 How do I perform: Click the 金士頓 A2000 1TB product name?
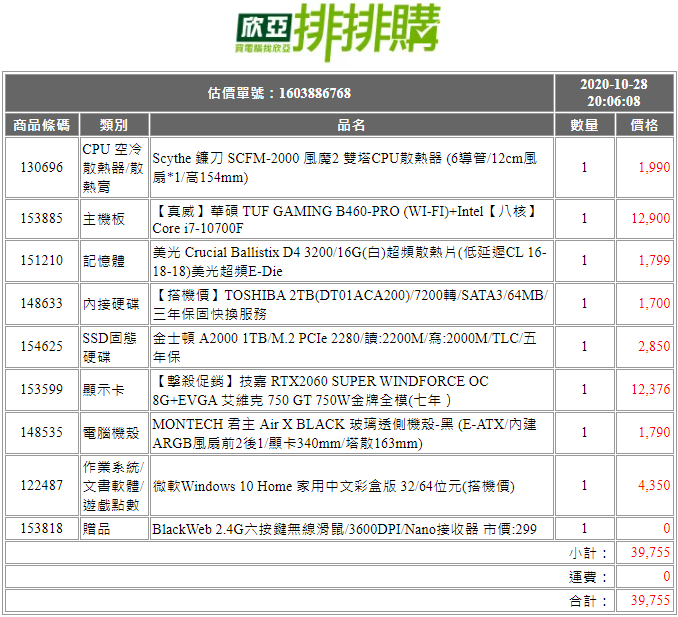345,347
